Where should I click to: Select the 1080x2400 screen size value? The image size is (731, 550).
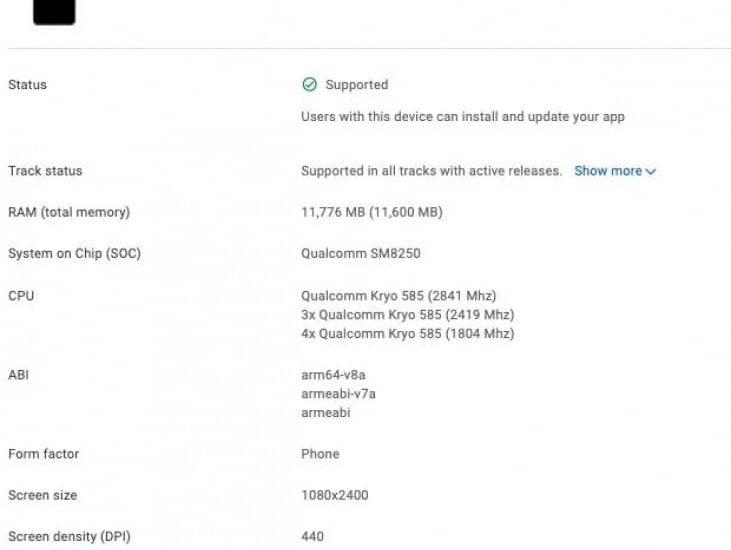click(335, 496)
